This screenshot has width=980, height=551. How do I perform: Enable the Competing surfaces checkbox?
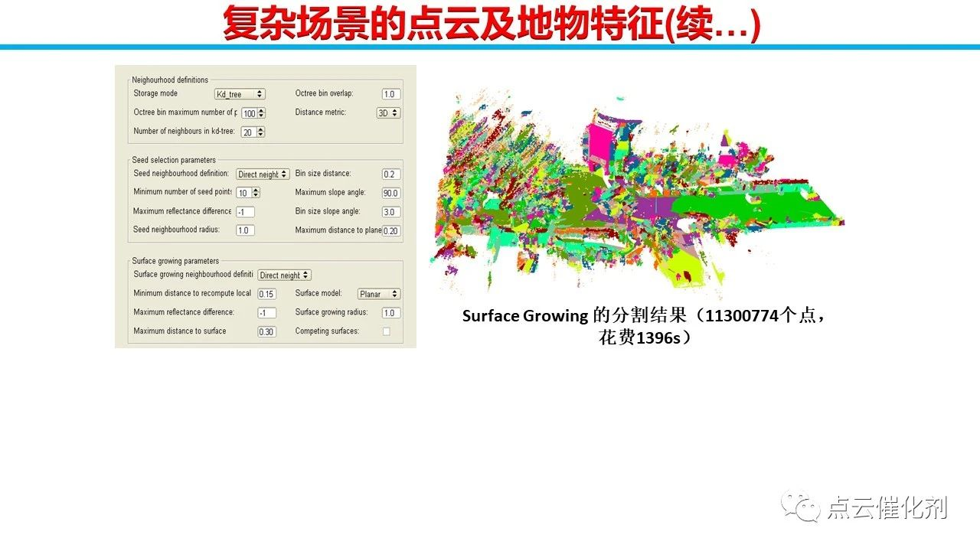point(386,331)
